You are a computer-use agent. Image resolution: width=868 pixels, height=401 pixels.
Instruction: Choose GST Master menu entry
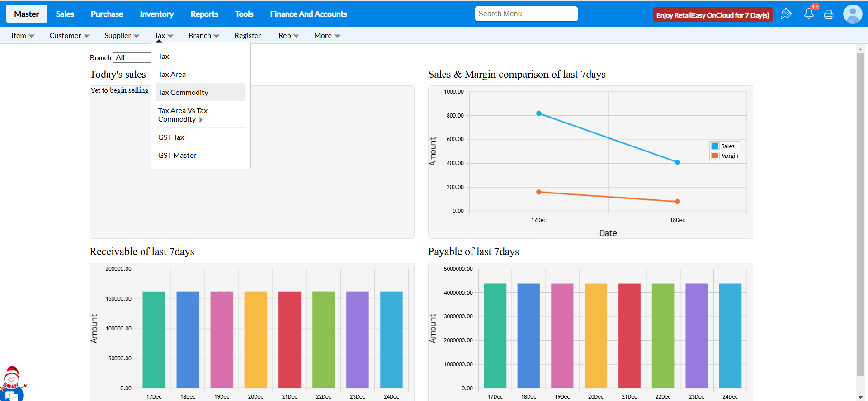(x=177, y=156)
